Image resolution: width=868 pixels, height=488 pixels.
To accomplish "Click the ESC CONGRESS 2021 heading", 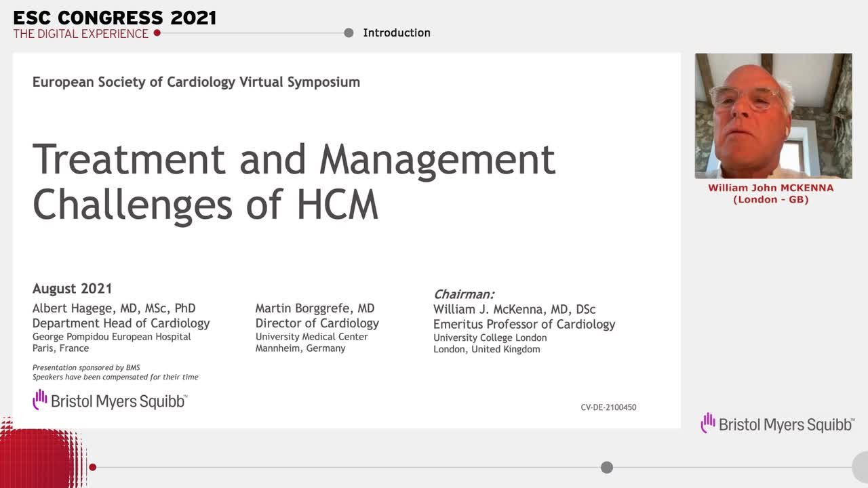I will click(115, 18).
